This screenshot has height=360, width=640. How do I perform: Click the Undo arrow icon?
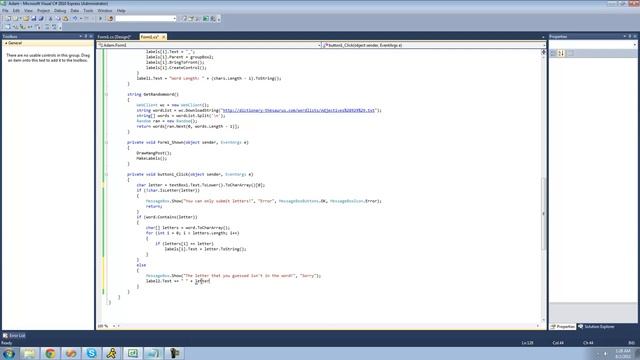tap(75, 19)
